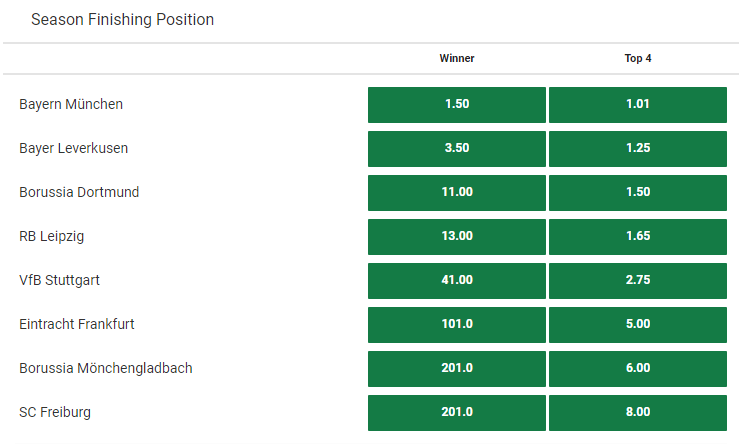This screenshot has width=746, height=444.
Task: Select VfB Stuttgart Winner odds 41.00
Action: click(x=457, y=281)
